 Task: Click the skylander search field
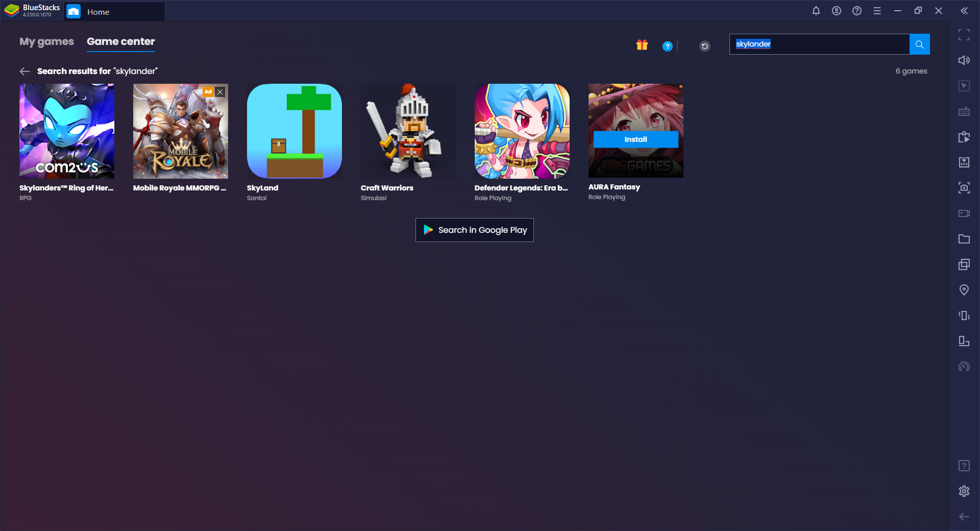coord(819,44)
